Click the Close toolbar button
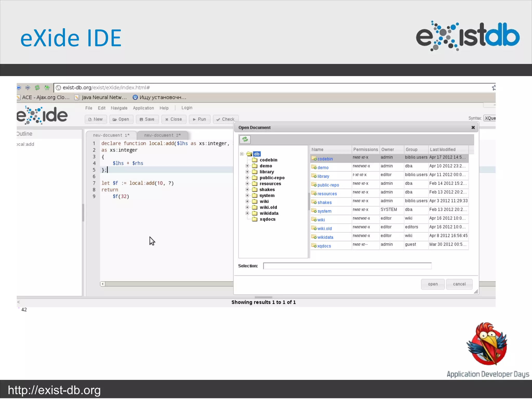The image size is (532, 399). (174, 119)
